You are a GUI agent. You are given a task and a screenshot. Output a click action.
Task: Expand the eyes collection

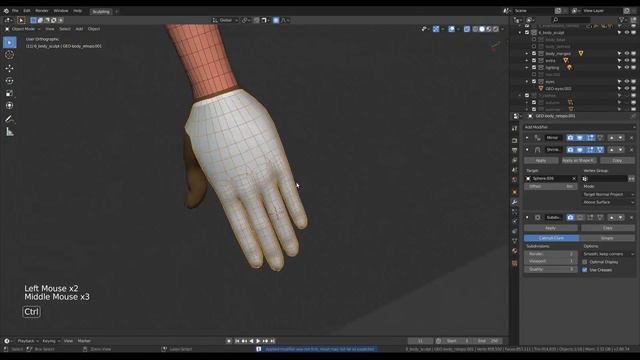click(x=527, y=81)
